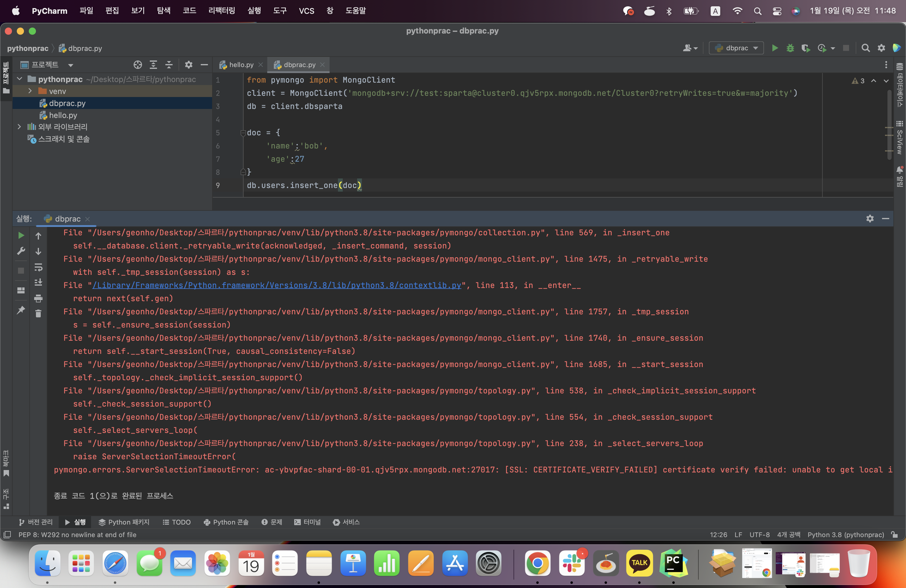
Task: Toggle tool window quick-access in status bar corner
Action: 7,535
